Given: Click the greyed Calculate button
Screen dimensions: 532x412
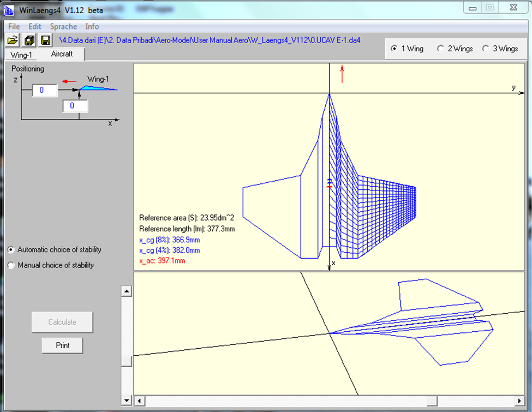Looking at the screenshot, I should tap(62, 322).
